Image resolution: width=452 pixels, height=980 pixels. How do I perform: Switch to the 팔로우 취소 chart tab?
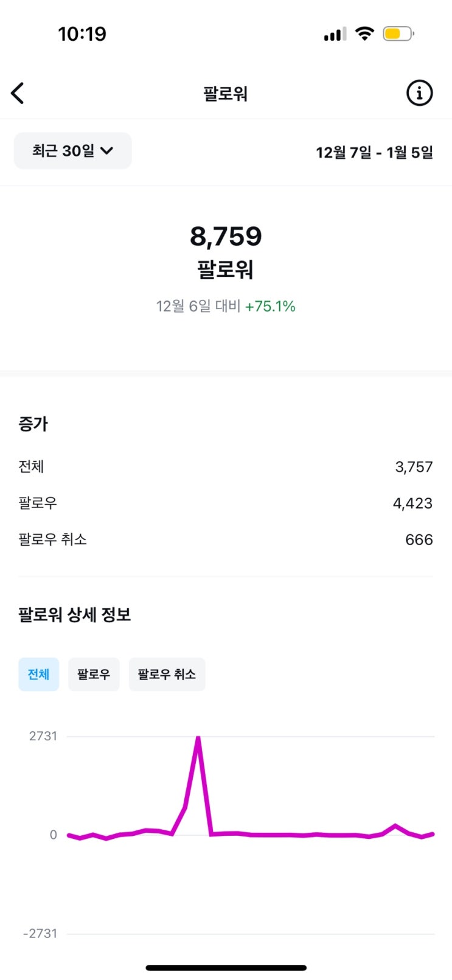pos(167,674)
